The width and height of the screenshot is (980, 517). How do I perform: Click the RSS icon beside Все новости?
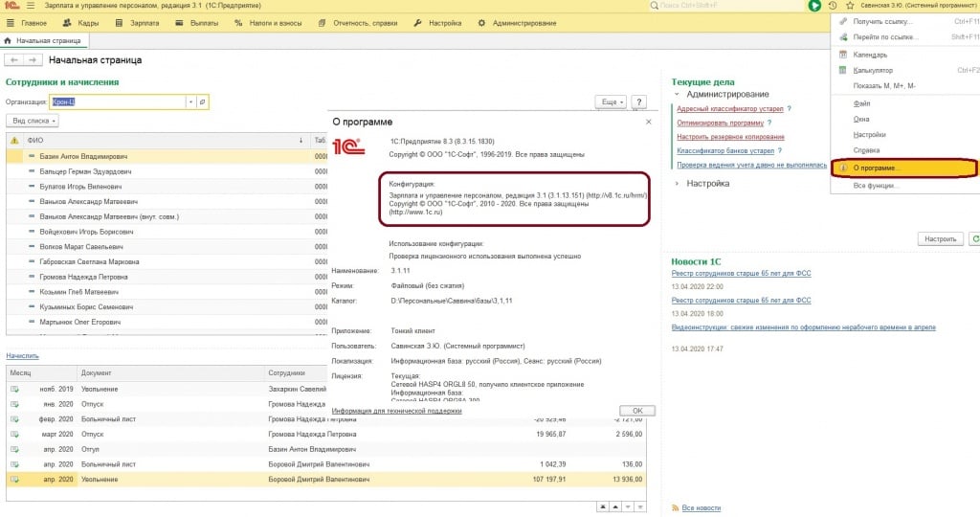point(676,507)
